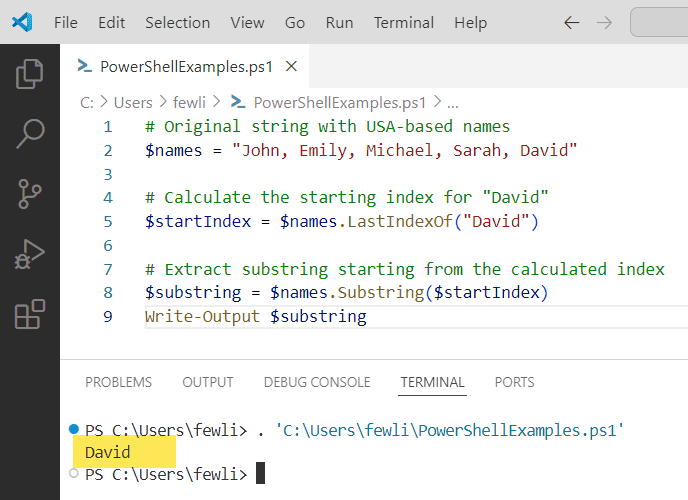Click the $startIndex variable on line 5
The height and width of the screenshot is (500, 688).
198,221
